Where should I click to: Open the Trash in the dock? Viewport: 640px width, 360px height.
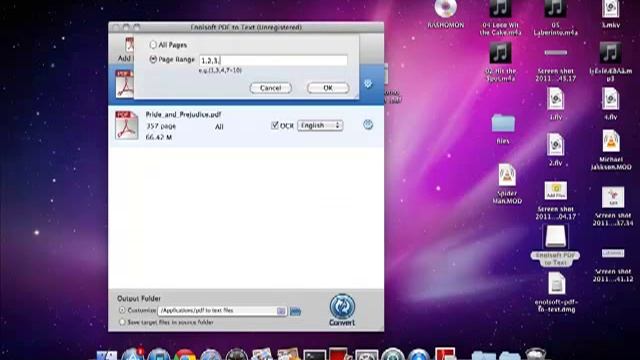tap(536, 354)
